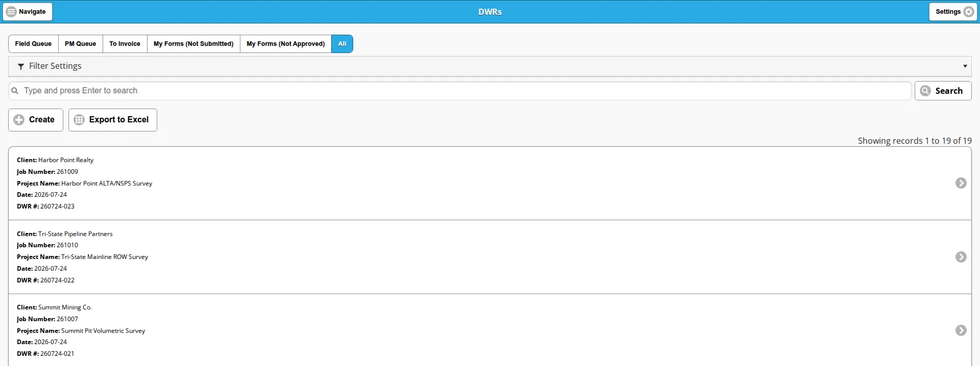Click DWR number 260724-022

pyautogui.click(x=57, y=280)
